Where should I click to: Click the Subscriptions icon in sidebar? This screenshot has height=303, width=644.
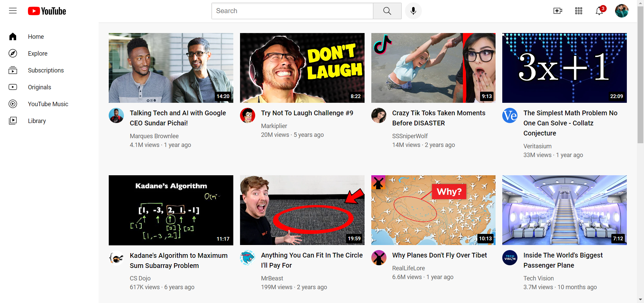13,70
